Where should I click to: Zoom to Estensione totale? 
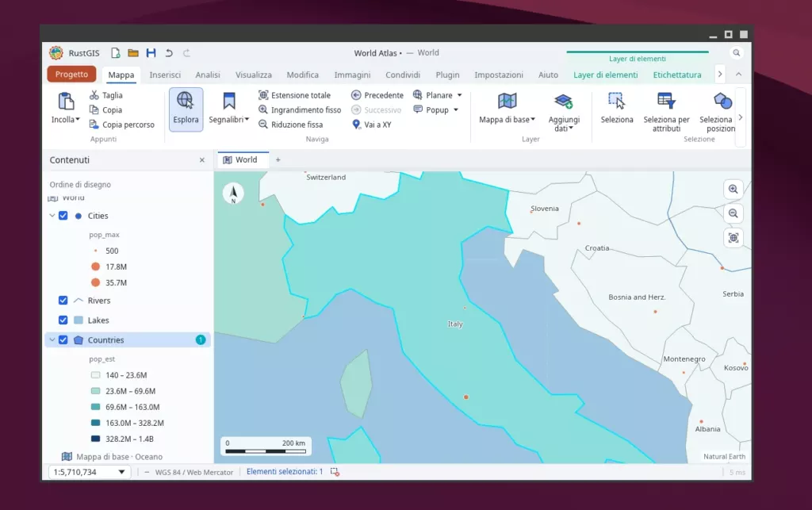[x=294, y=95]
